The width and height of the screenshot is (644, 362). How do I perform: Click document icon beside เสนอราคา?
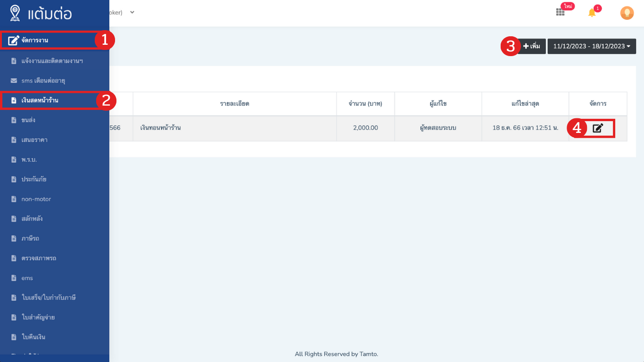coord(14,140)
